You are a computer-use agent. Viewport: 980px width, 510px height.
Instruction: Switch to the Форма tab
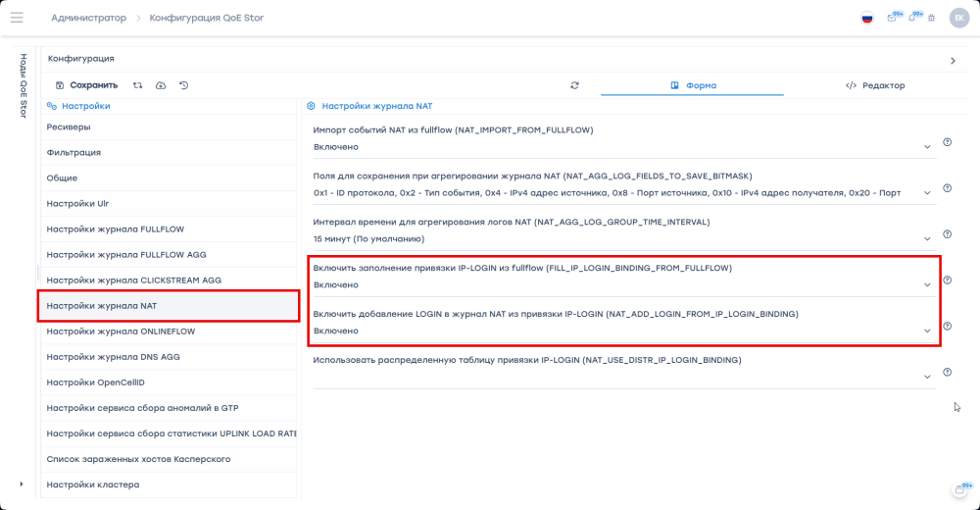tap(693, 85)
